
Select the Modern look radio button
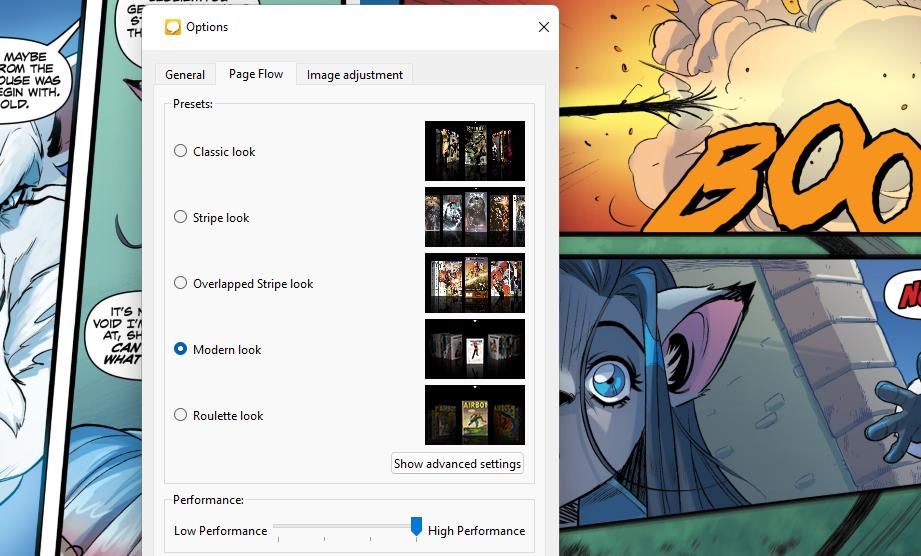coord(180,349)
